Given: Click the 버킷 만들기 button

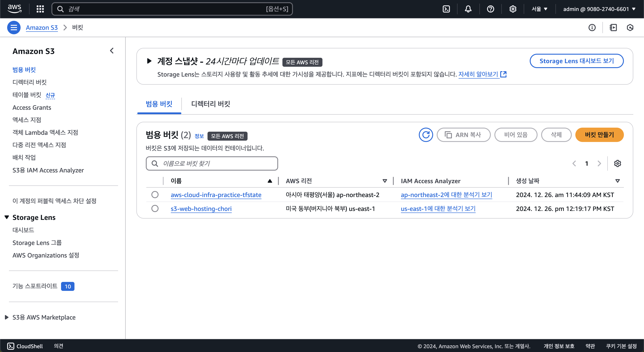Looking at the screenshot, I should [x=599, y=135].
